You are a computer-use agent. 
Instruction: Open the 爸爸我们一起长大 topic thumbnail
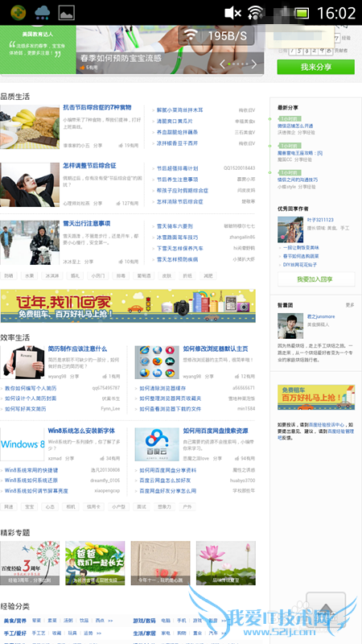pyautogui.click(x=95, y=563)
